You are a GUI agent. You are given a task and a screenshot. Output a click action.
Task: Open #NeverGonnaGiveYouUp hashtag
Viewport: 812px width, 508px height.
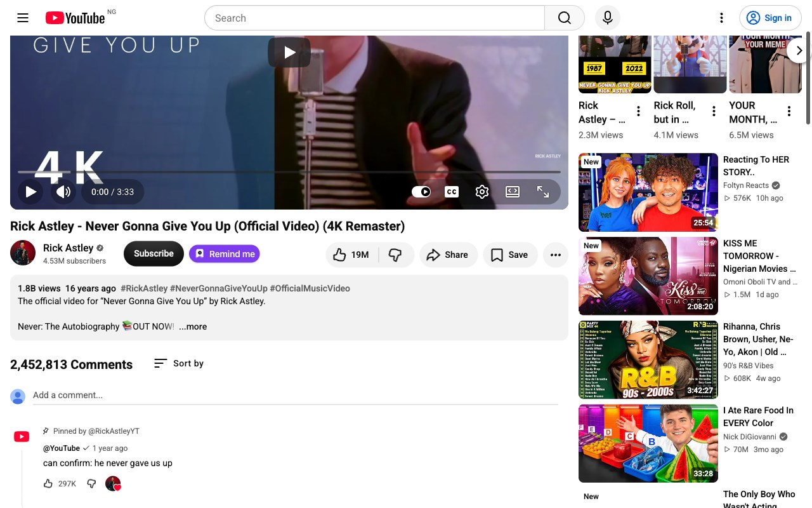(219, 288)
